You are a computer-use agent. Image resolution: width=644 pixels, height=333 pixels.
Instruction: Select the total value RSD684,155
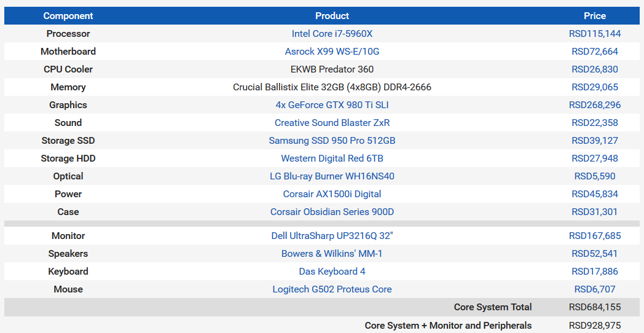595,307
